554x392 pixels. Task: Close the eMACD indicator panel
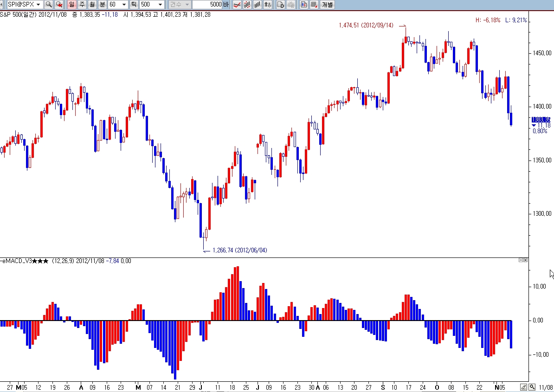pos(526,261)
